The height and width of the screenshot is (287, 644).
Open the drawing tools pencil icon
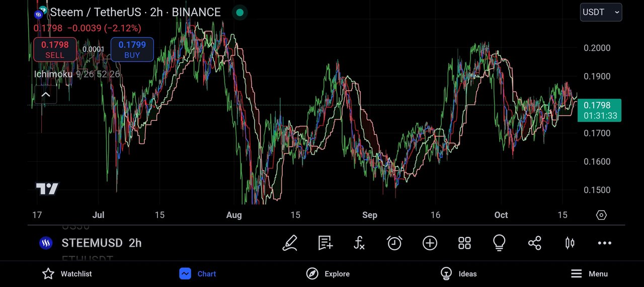(290, 243)
